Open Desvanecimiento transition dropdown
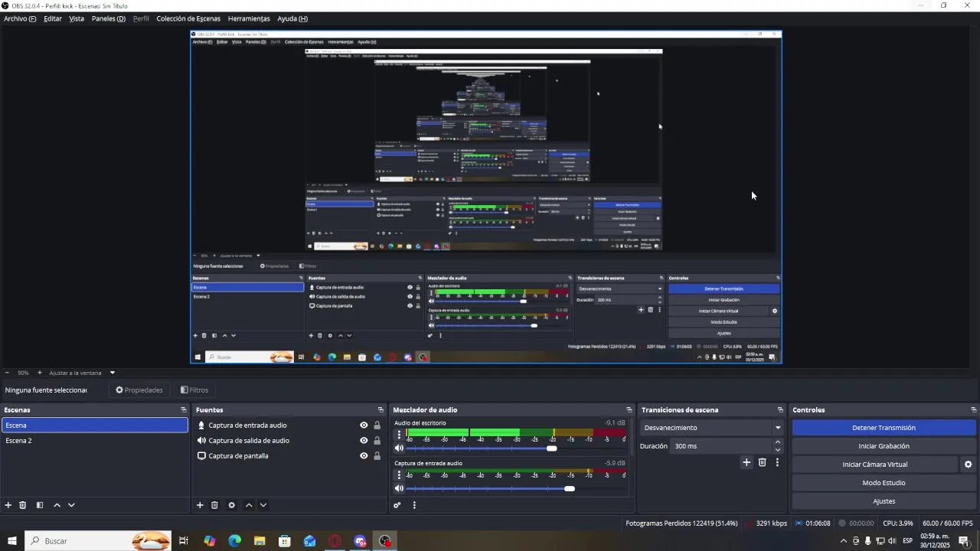This screenshot has height=551, width=980. point(712,428)
